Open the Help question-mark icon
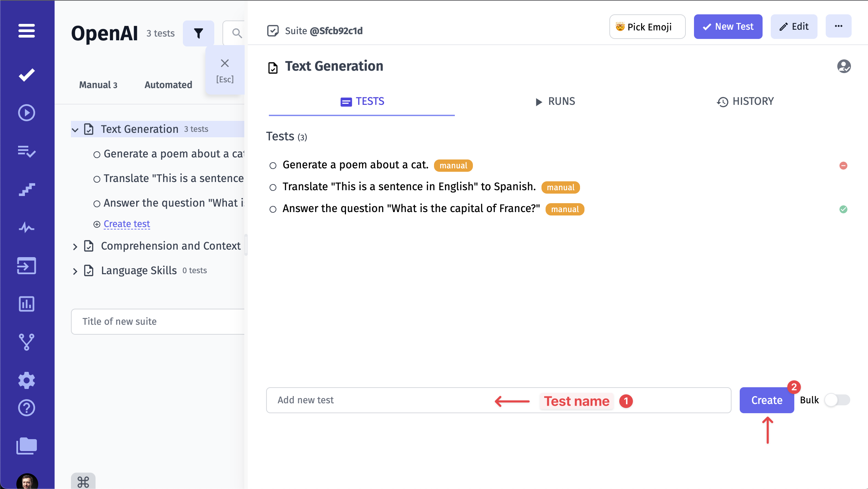 point(27,408)
